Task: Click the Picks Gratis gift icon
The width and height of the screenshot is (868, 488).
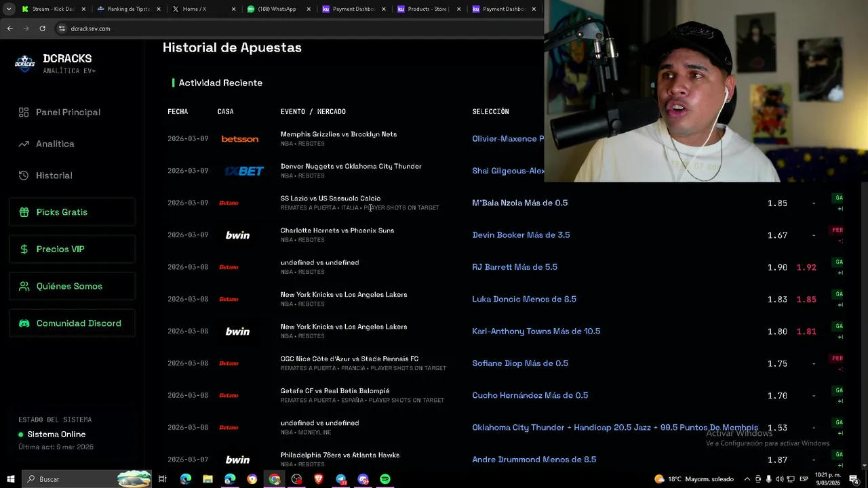Action: pos(24,212)
